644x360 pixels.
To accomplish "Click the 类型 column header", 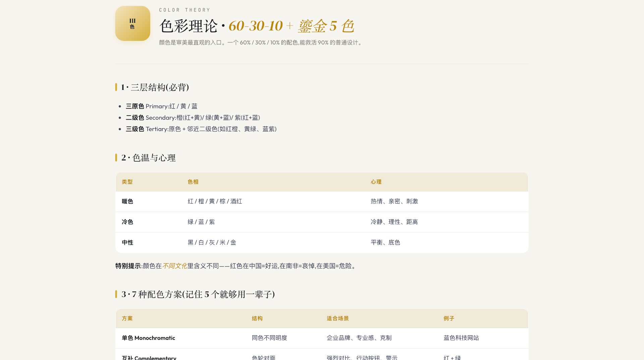I will pos(127,182).
